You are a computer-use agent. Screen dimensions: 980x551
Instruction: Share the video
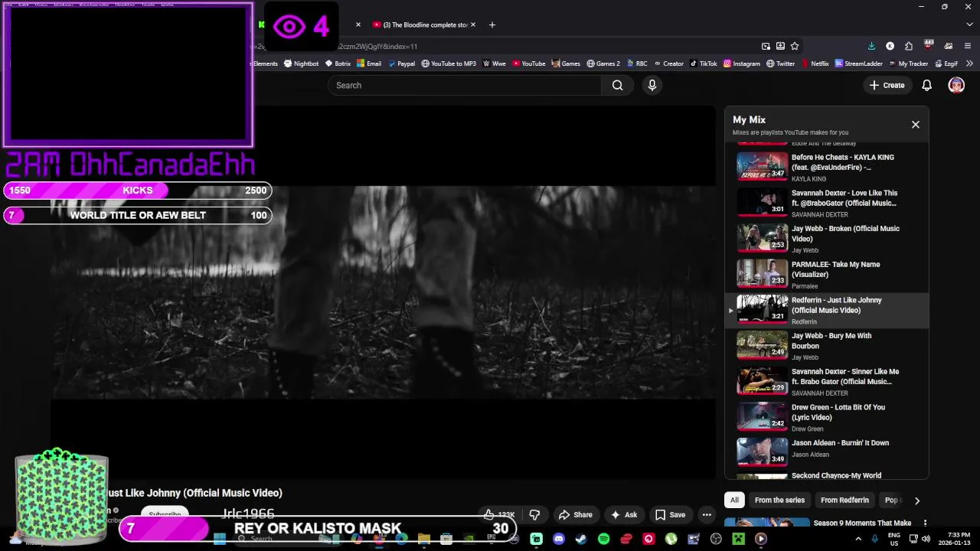576,514
